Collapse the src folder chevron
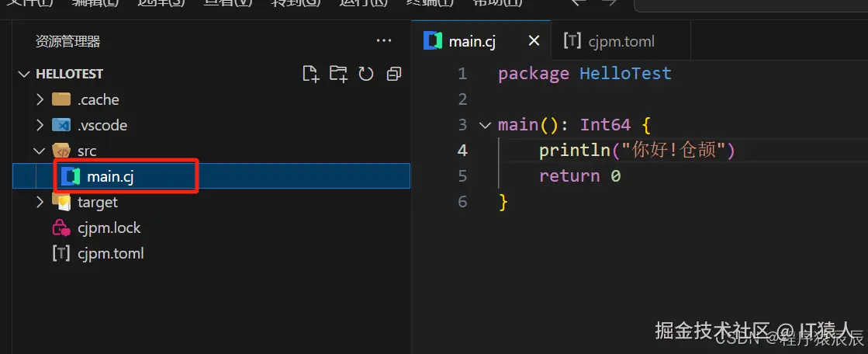This screenshot has width=868, height=354. pos(40,151)
